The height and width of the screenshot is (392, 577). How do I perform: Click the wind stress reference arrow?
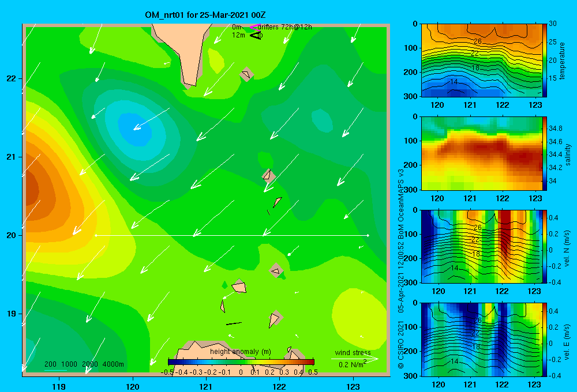[354, 359]
